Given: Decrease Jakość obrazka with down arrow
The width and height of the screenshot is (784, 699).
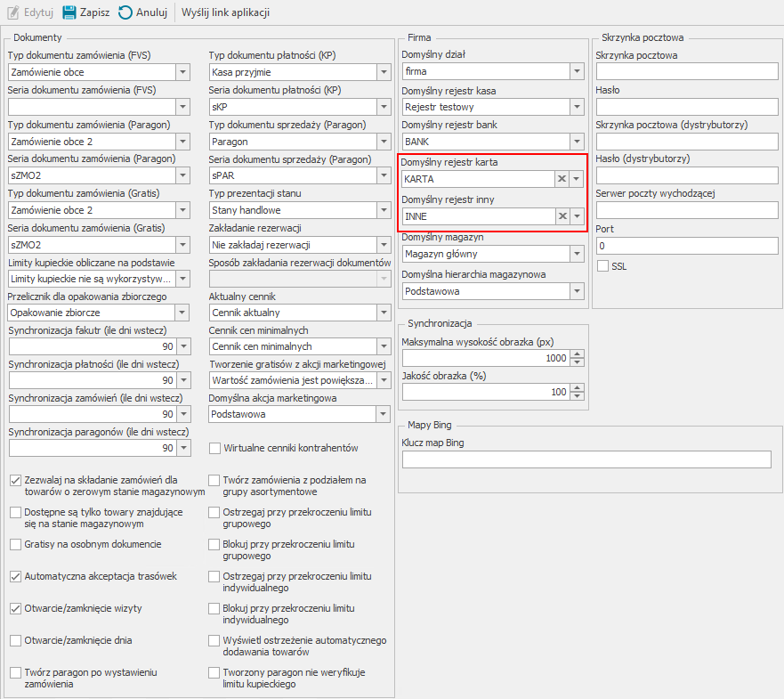Looking at the screenshot, I should [577, 396].
